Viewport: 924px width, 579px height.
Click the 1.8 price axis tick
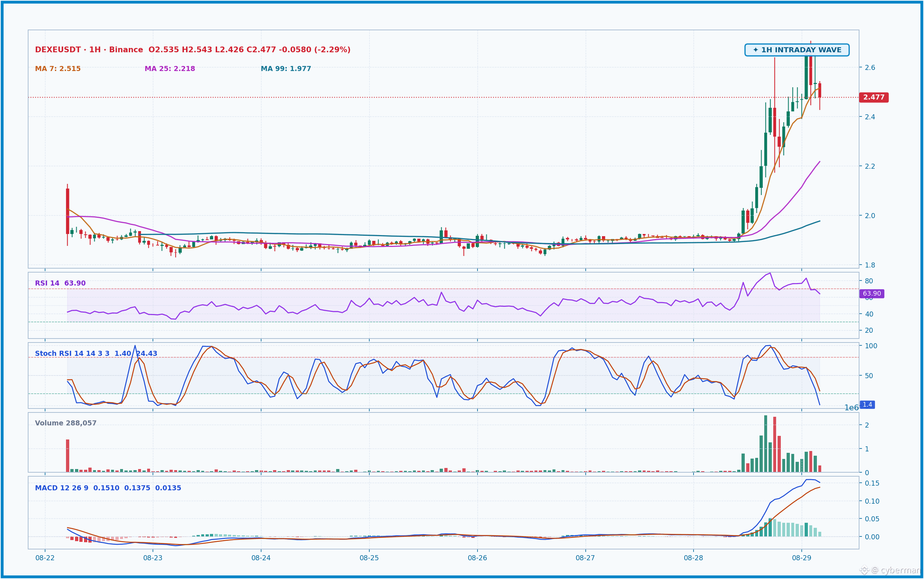(870, 265)
